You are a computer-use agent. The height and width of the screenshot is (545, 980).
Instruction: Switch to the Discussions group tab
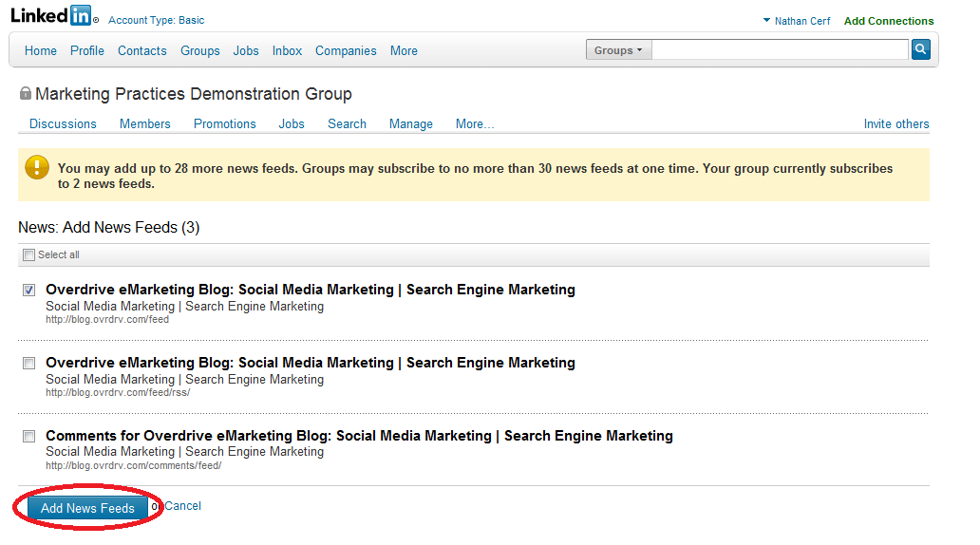tap(63, 123)
